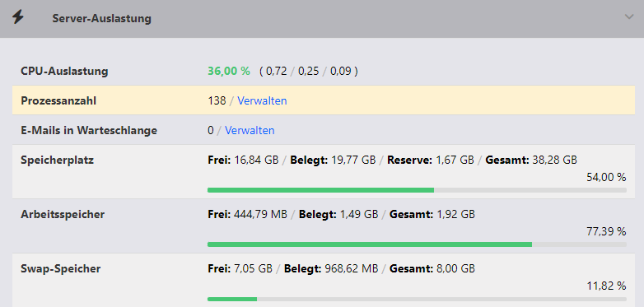Click the Swap-Speicher usage progress bar
644x307 pixels.
click(x=417, y=300)
